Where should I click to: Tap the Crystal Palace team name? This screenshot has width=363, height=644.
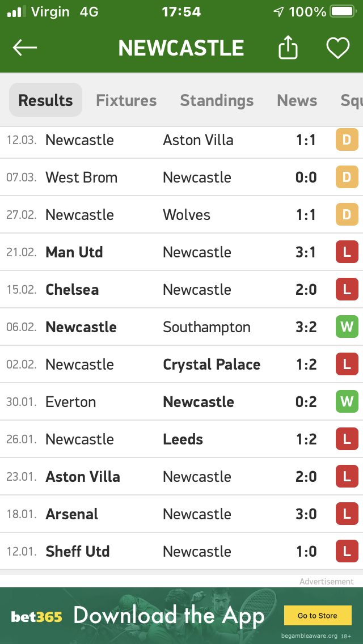pos(212,365)
